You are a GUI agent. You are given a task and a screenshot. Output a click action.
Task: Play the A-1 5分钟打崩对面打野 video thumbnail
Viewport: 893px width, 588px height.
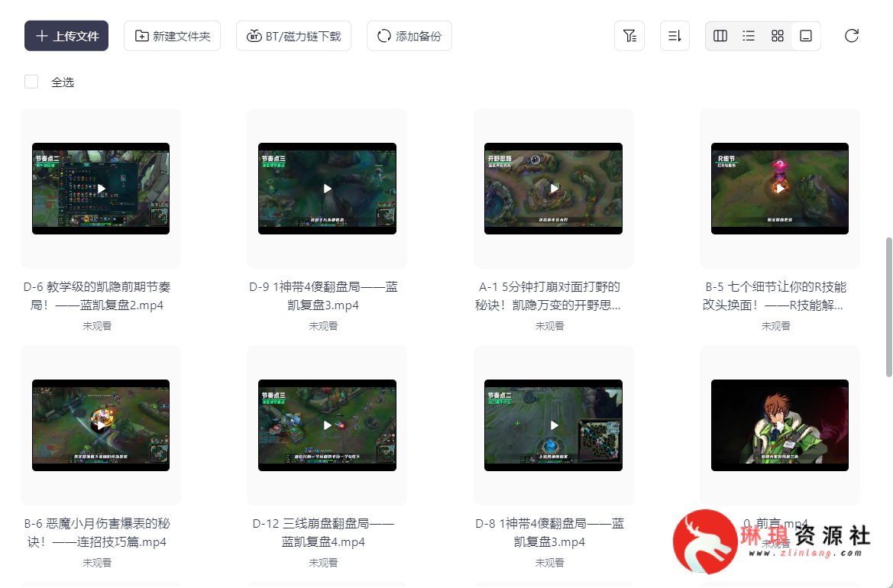[x=553, y=189]
